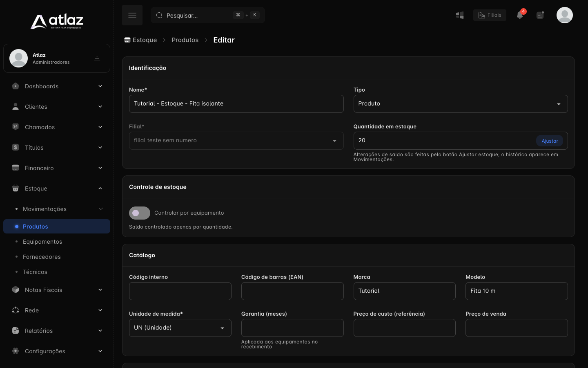Click the Atlaz logo
The width and height of the screenshot is (588, 368).
pyautogui.click(x=57, y=21)
